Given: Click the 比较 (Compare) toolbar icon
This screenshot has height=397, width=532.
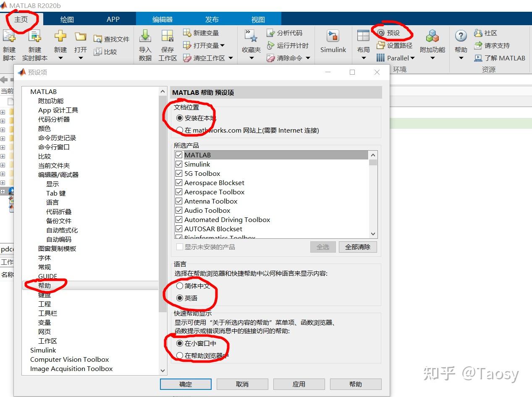Looking at the screenshot, I should [x=98, y=52].
